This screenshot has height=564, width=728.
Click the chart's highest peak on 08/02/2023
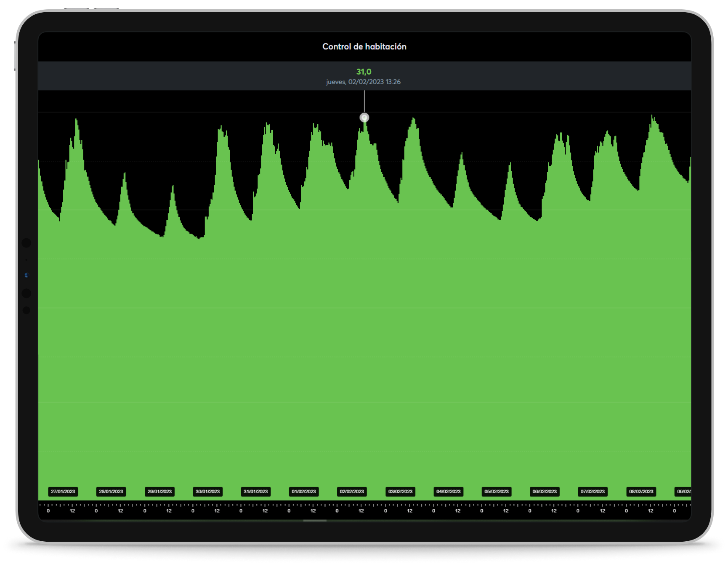[x=652, y=116]
